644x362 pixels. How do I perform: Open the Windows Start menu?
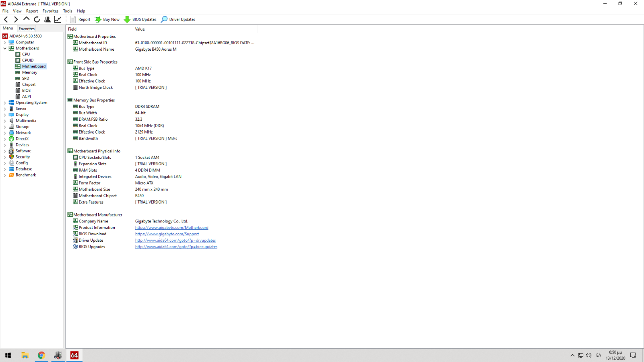[x=8, y=355]
